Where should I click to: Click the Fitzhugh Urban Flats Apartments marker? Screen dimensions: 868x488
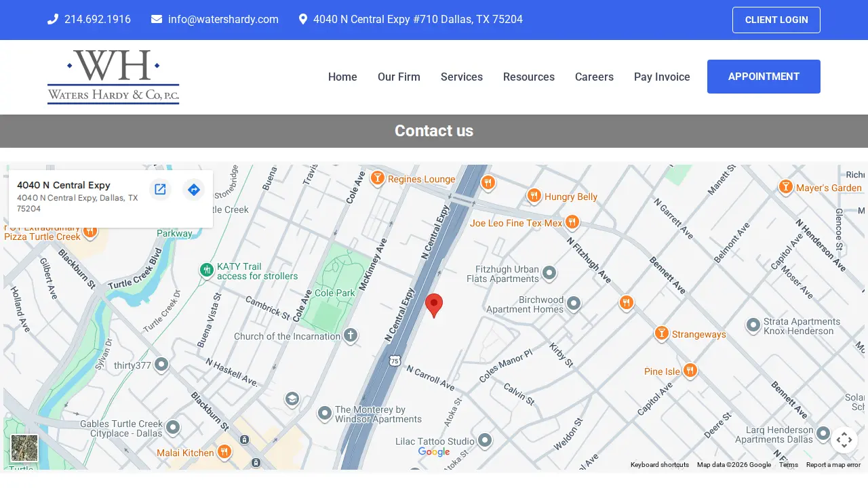click(549, 273)
